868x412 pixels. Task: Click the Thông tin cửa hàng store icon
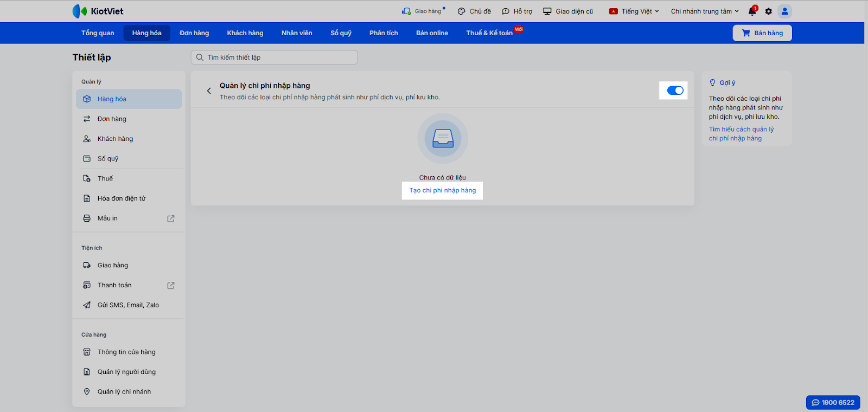(x=87, y=352)
